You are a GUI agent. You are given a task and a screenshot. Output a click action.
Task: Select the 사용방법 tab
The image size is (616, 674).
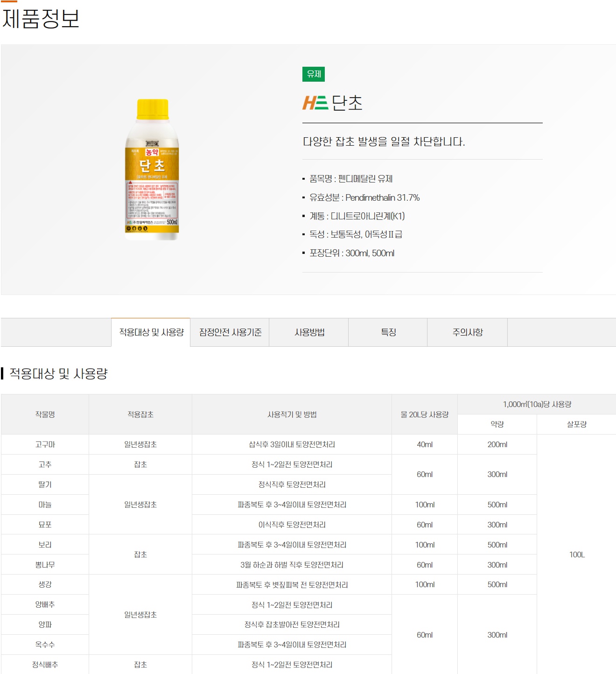click(x=309, y=332)
